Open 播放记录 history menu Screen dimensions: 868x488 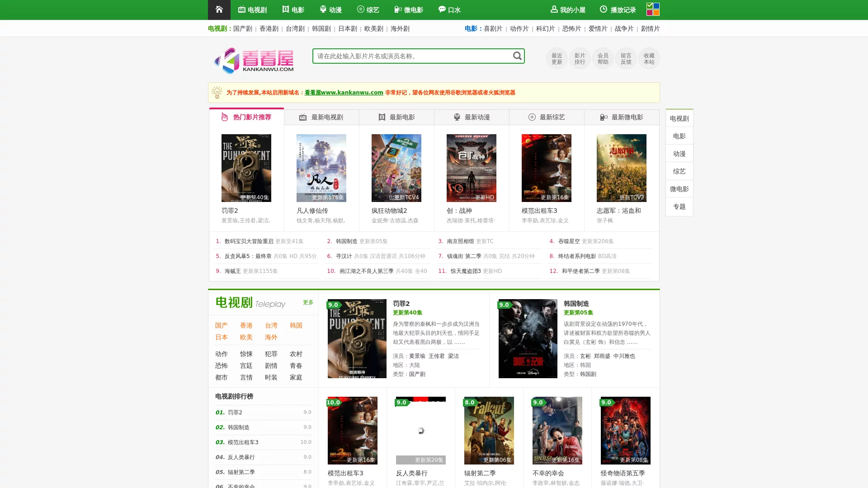(x=618, y=10)
